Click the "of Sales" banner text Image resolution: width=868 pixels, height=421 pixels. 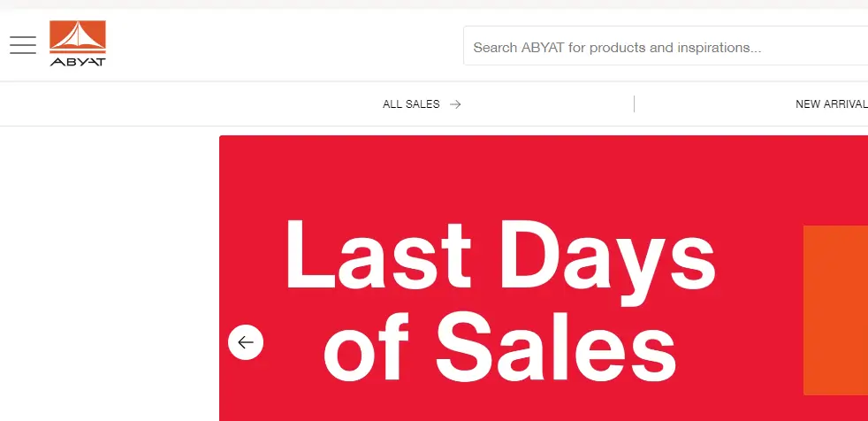click(x=500, y=346)
